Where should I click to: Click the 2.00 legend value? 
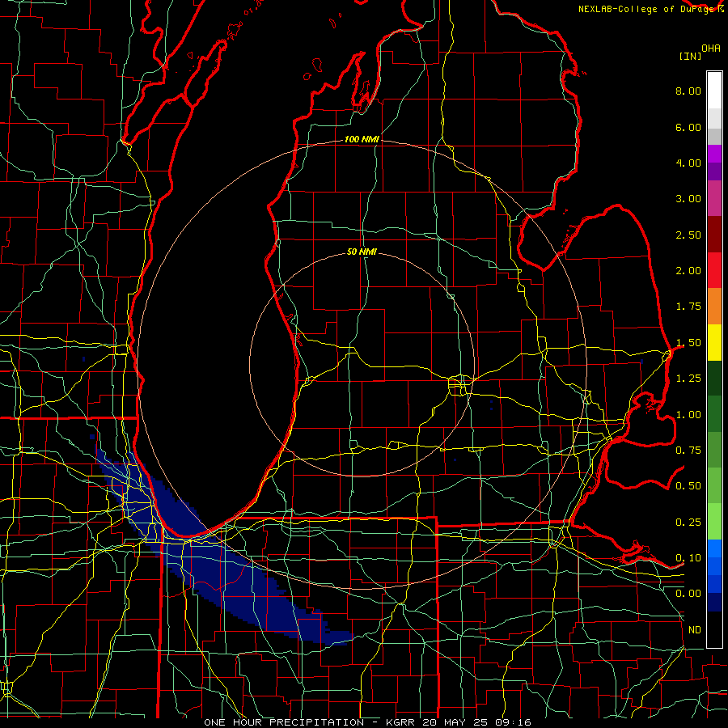coord(688,271)
